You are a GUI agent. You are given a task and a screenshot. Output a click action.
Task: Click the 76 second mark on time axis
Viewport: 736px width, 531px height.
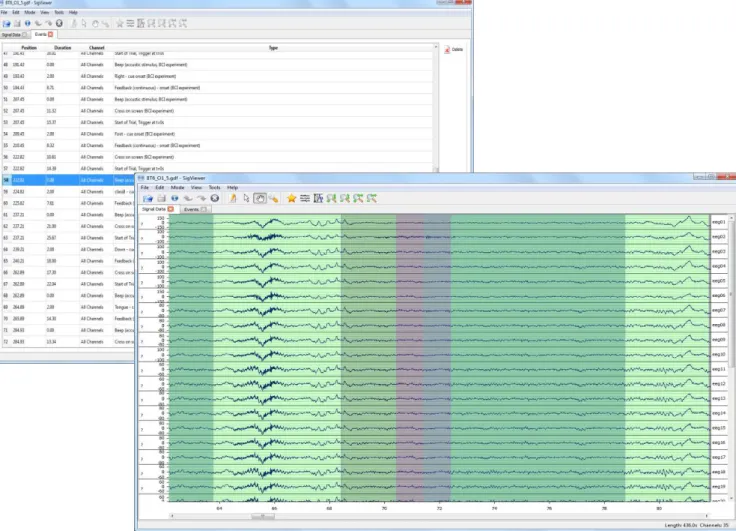click(549, 508)
